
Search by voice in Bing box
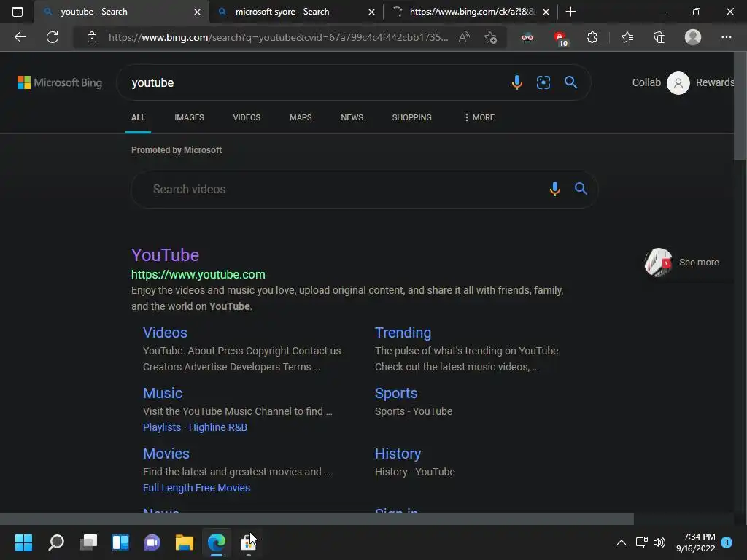pos(517,82)
